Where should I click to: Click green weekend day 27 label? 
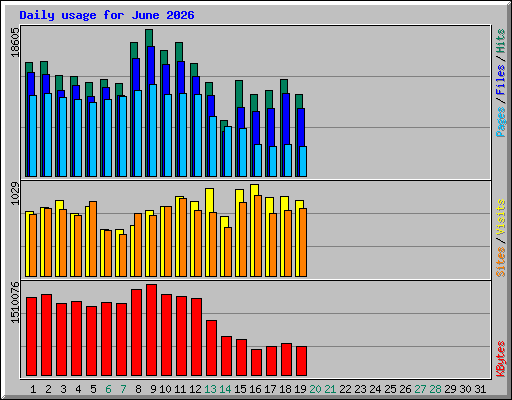[420, 389]
